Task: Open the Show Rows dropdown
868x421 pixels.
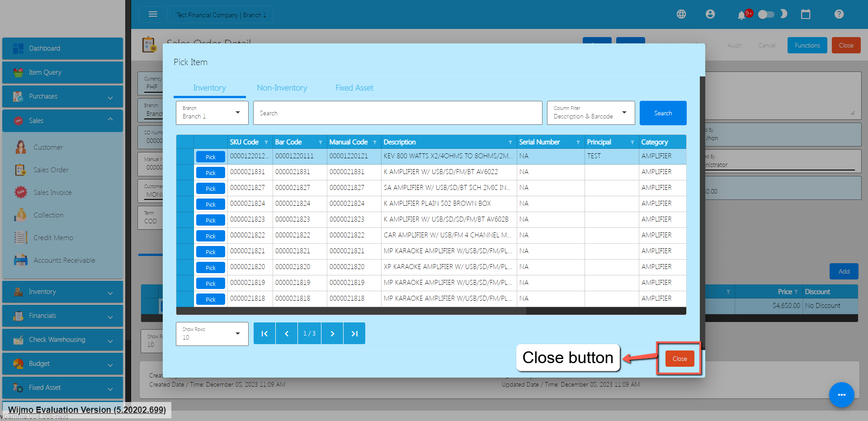Action: click(x=212, y=334)
